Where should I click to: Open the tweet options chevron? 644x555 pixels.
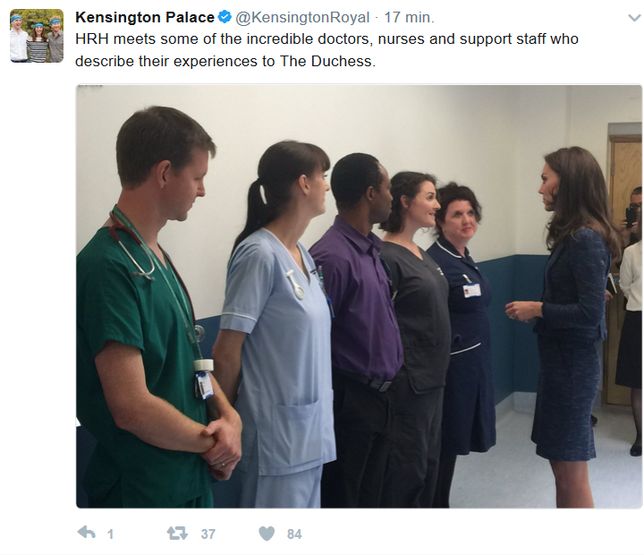635,18
